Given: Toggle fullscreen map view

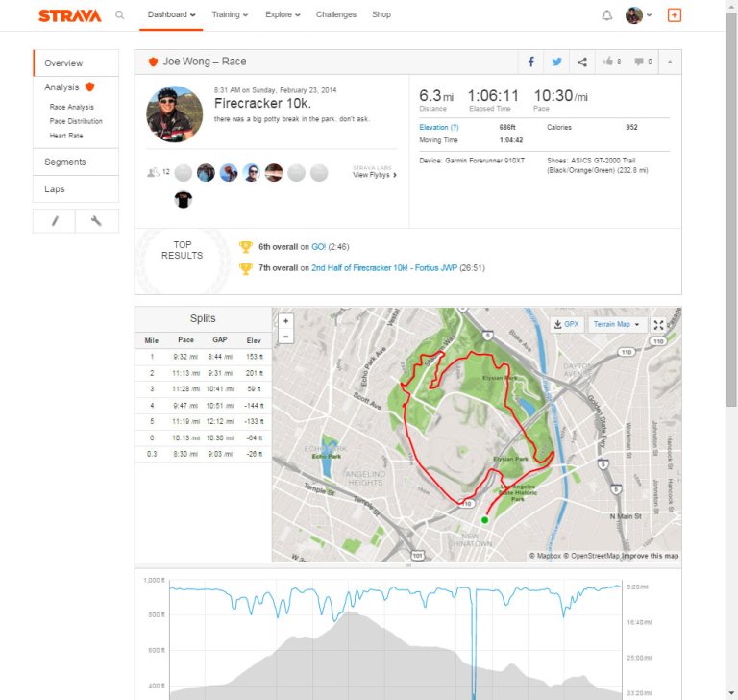Looking at the screenshot, I should click(659, 325).
